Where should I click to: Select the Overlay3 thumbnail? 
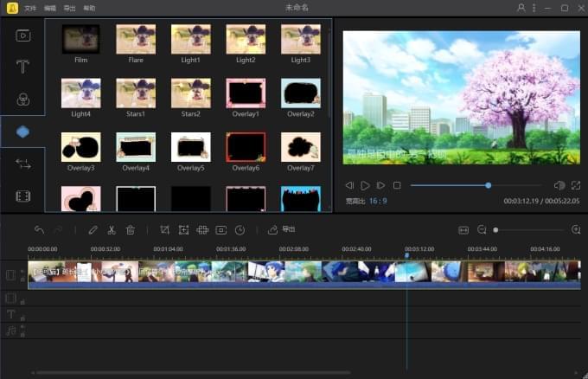tap(81, 147)
